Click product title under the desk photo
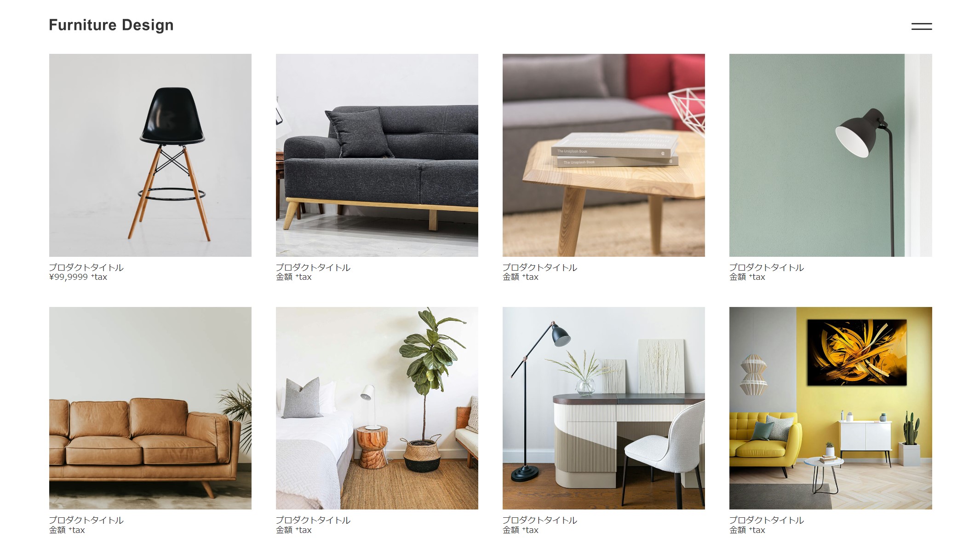The height and width of the screenshot is (544, 980). (540, 520)
